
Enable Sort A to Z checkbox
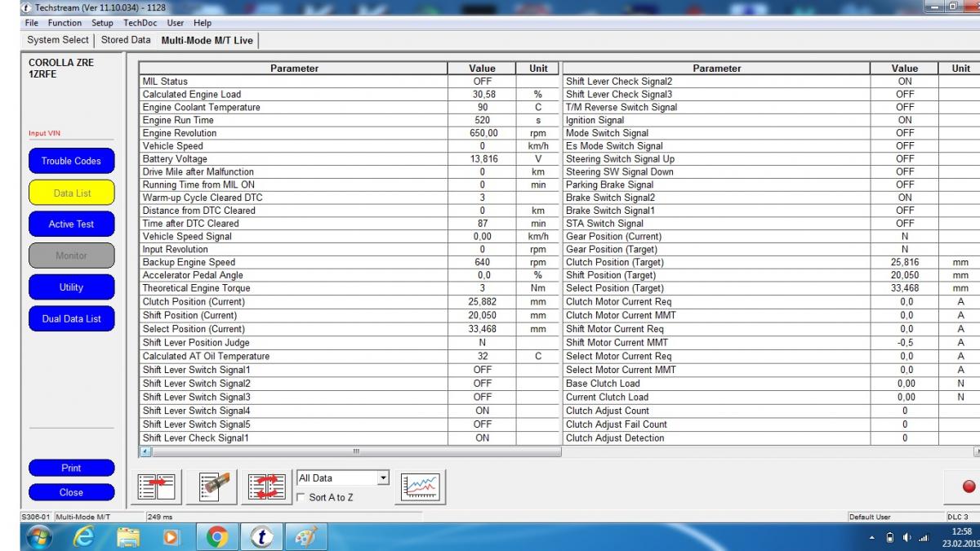pos(301,497)
